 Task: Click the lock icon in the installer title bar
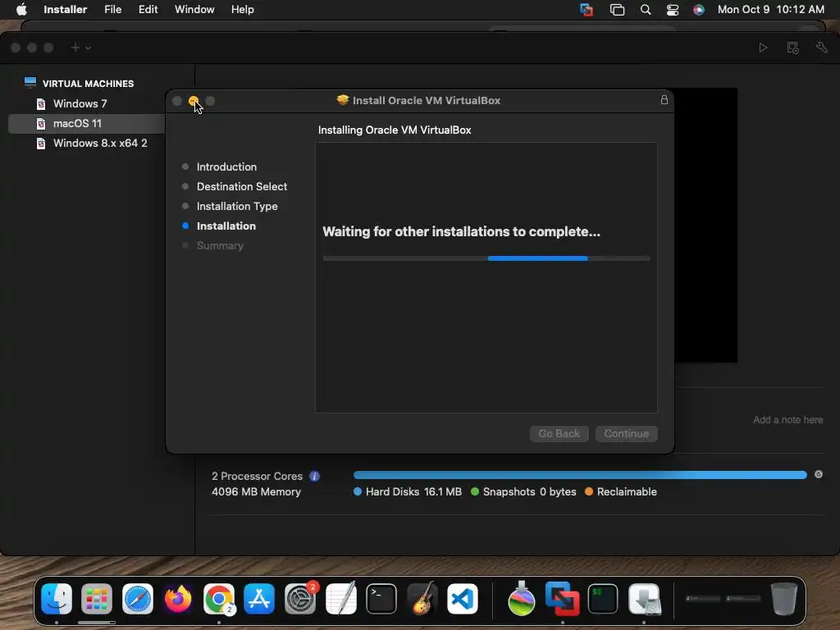click(664, 99)
